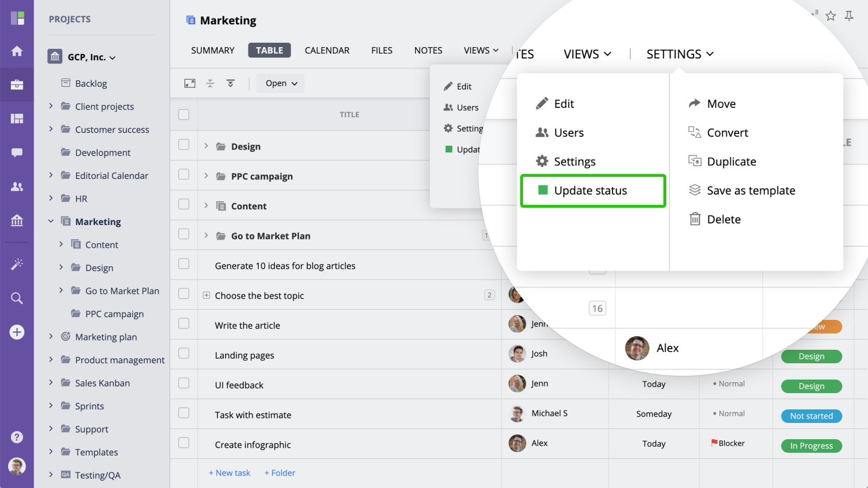Click the collapse all rows icon

pyautogui.click(x=210, y=84)
